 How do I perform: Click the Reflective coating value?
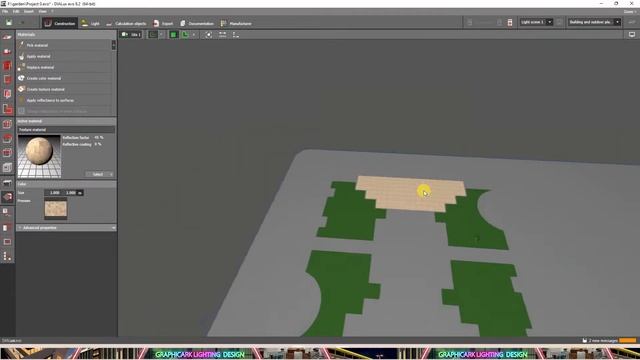coord(98,144)
